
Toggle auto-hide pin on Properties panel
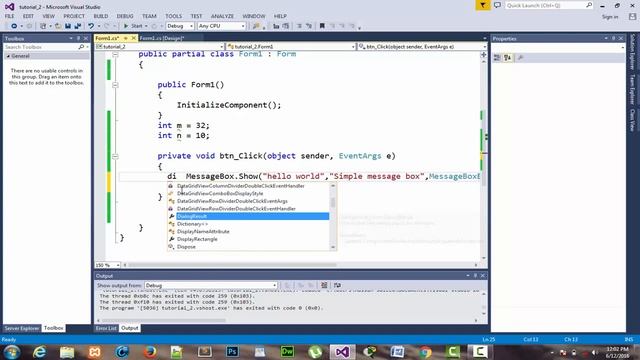pos(613,38)
